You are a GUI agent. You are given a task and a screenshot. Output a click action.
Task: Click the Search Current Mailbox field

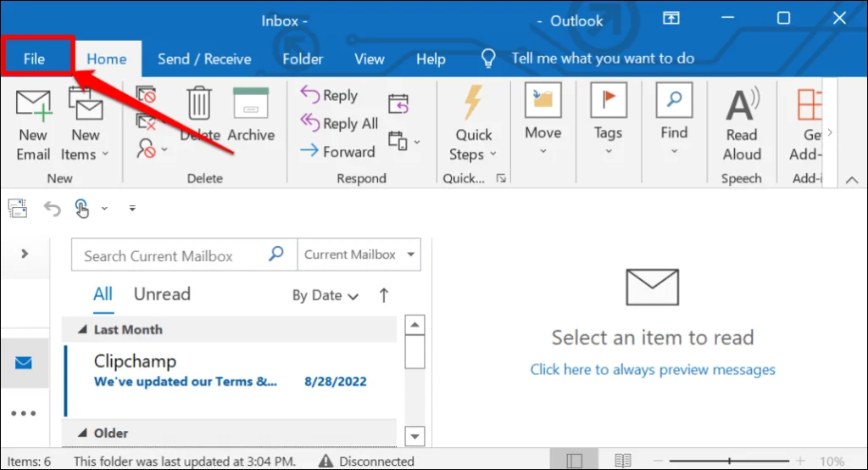coord(174,255)
